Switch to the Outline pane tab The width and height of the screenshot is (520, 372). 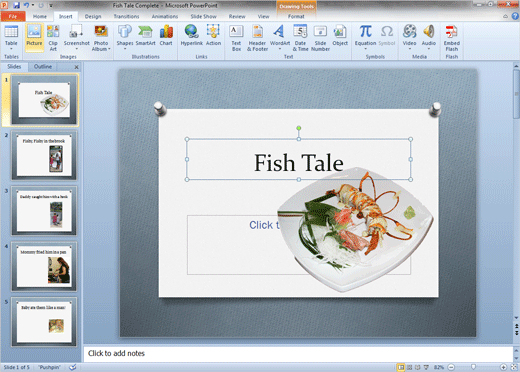pyautogui.click(x=43, y=67)
